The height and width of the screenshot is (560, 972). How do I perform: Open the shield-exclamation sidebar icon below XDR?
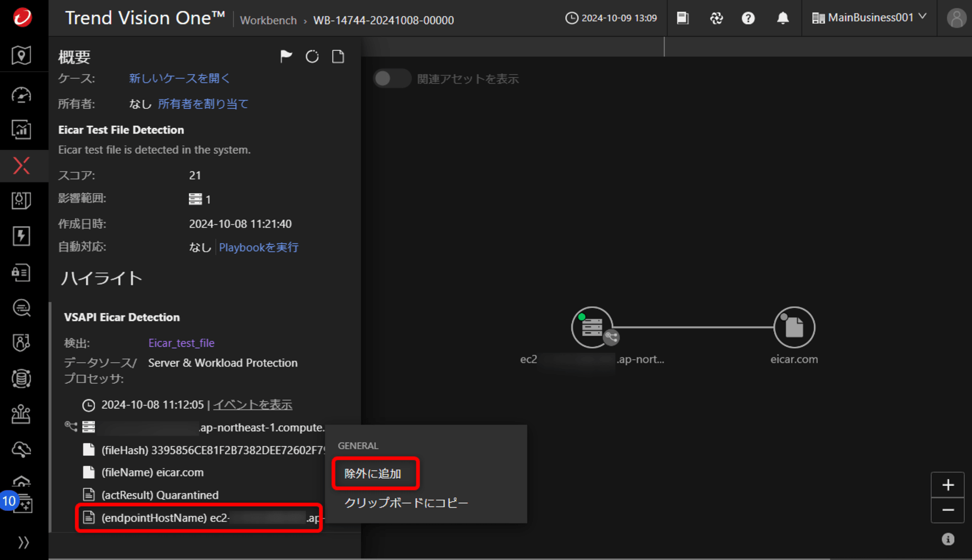point(21,201)
